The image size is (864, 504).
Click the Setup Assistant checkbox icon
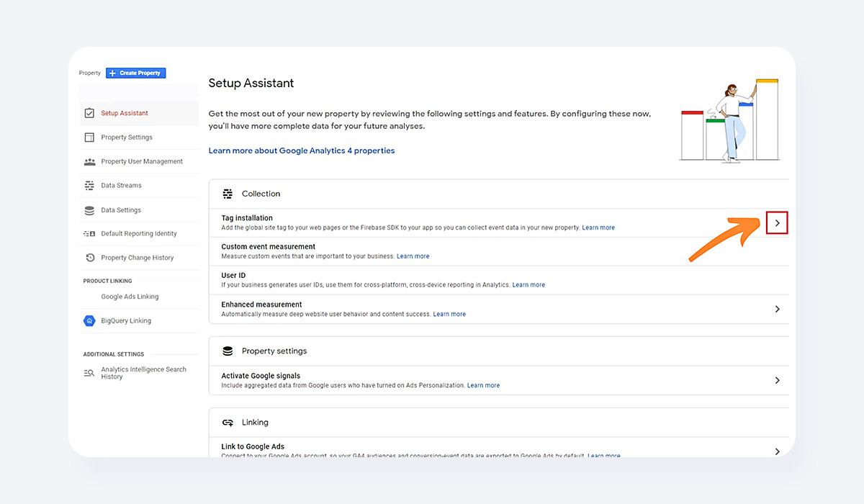point(89,113)
